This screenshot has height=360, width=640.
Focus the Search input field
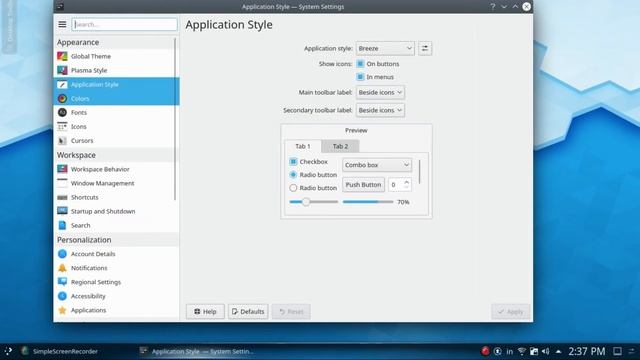tap(124, 24)
